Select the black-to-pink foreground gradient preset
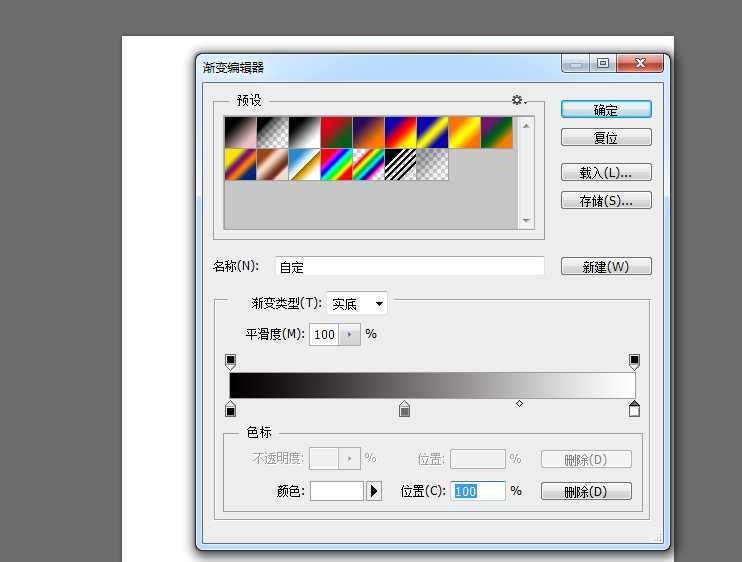 240,132
